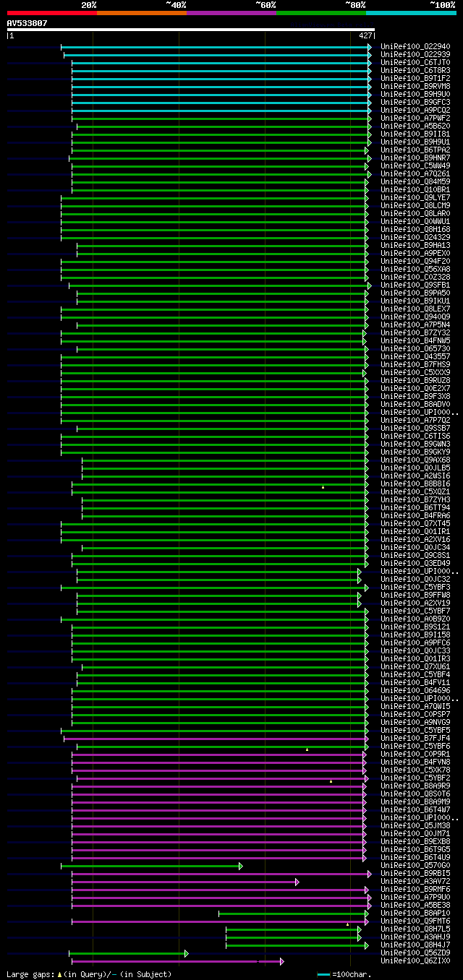Viewport: 463px width, 980px height.
Task: Select the UniRef100_C0P9R1 label
Action: click(x=415, y=754)
